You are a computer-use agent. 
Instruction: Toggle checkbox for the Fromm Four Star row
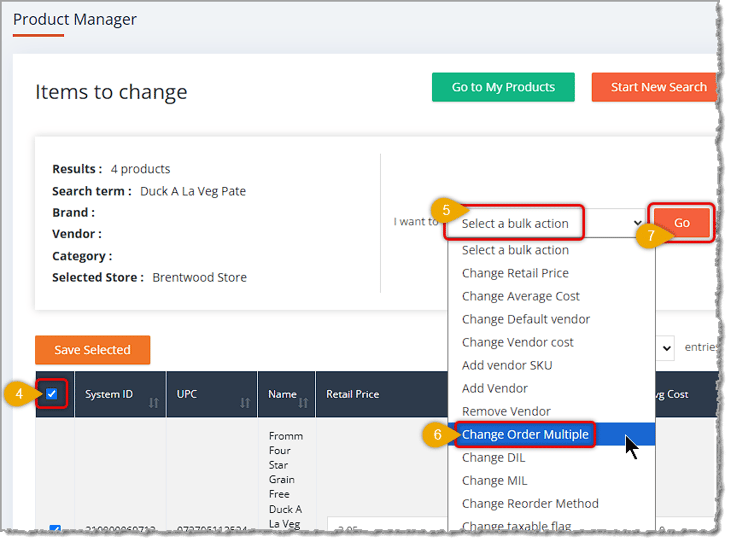click(x=55, y=529)
